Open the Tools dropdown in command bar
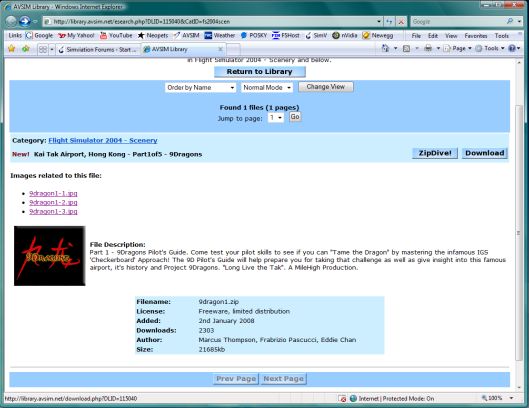Image resolution: width=529 pixels, height=408 pixels. [x=490, y=48]
